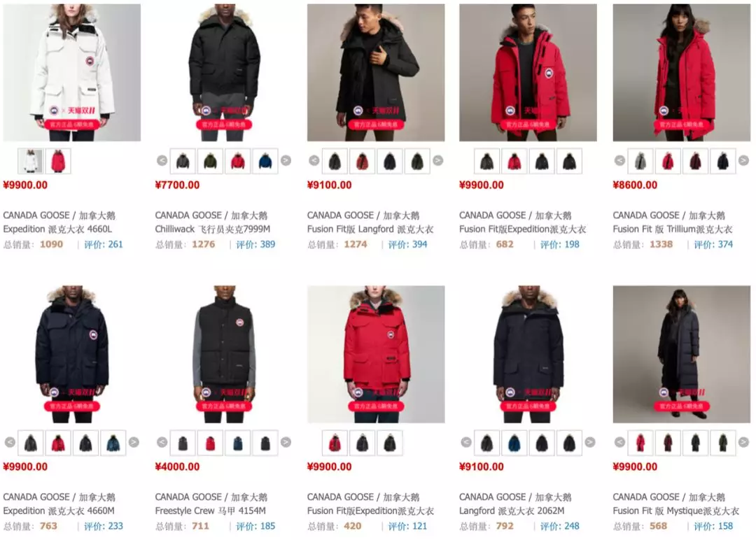Show next colors for Langford 2062M parka
The height and width of the screenshot is (540, 756).
click(x=589, y=442)
